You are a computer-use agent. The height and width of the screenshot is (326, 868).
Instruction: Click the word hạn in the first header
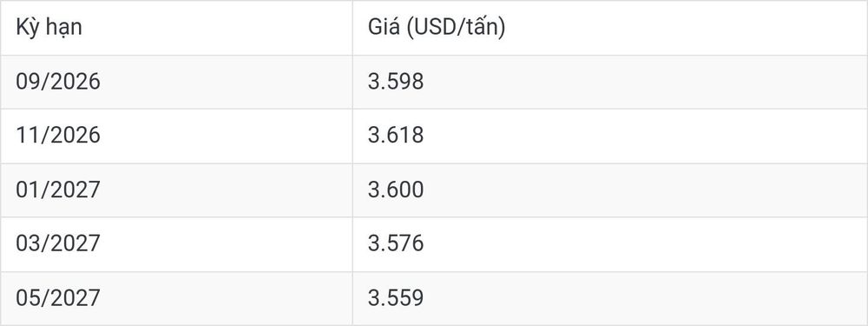tap(63, 29)
